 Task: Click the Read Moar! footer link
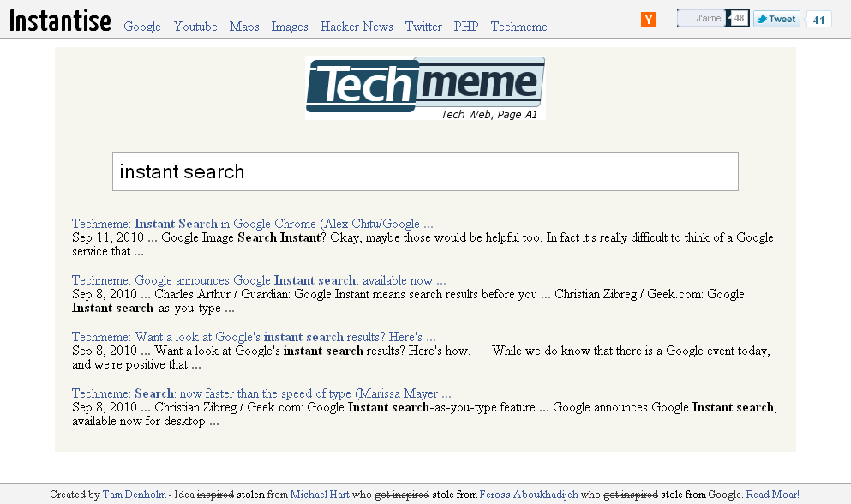(772, 495)
